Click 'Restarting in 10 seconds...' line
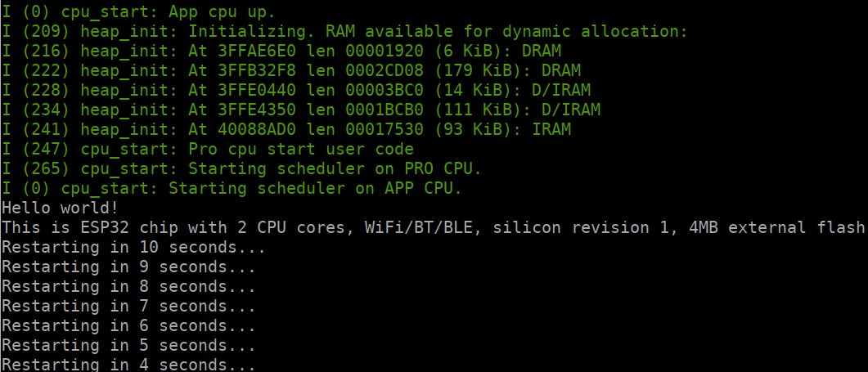This screenshot has width=868, height=372. (133, 248)
